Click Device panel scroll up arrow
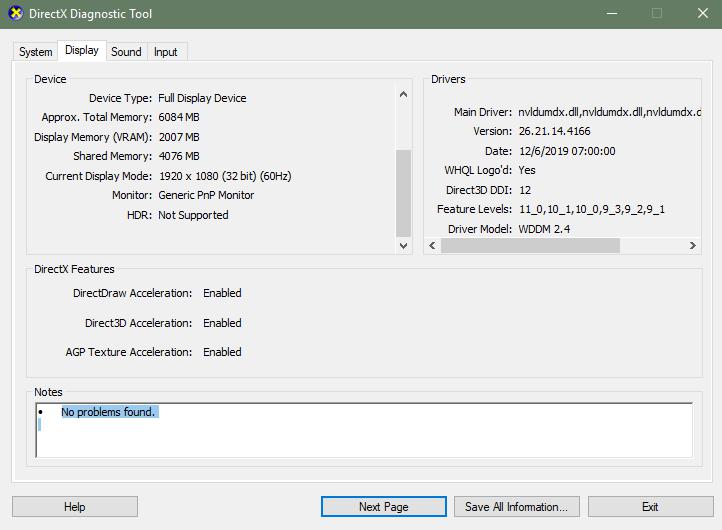The height and width of the screenshot is (530, 722). [403, 94]
